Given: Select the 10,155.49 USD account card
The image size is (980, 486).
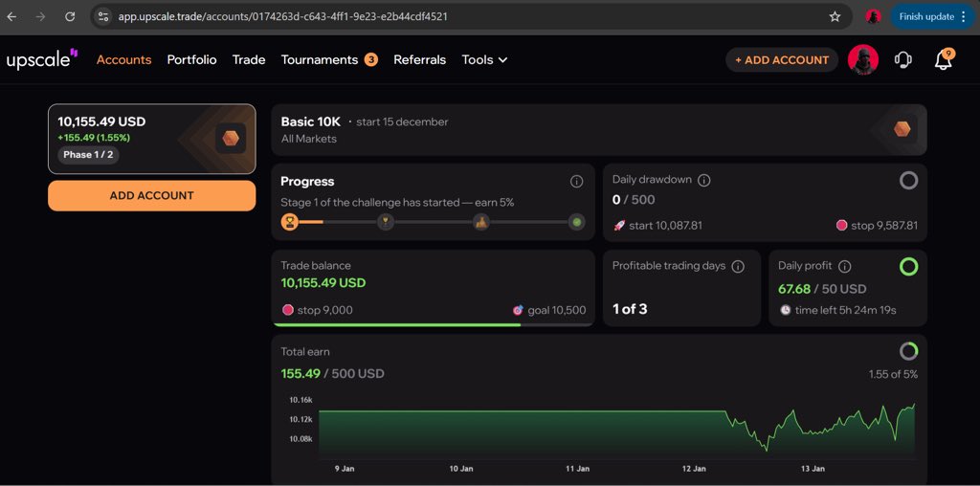Looking at the screenshot, I should 152,139.
